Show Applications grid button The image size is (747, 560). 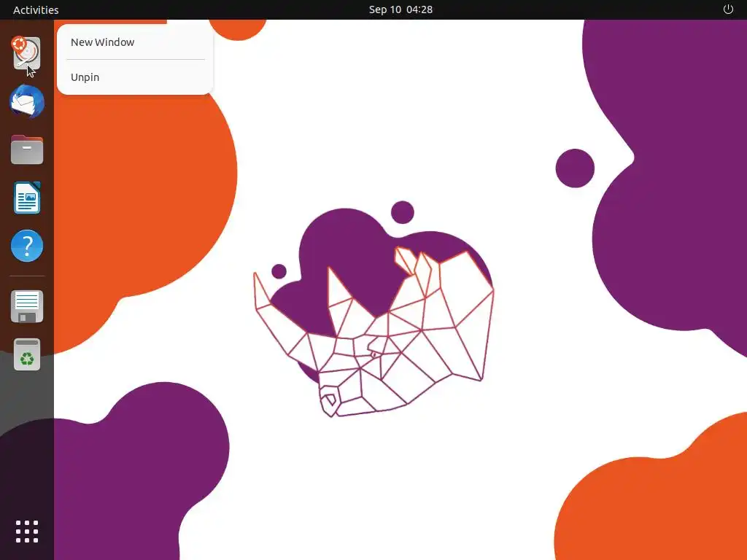click(x=27, y=532)
